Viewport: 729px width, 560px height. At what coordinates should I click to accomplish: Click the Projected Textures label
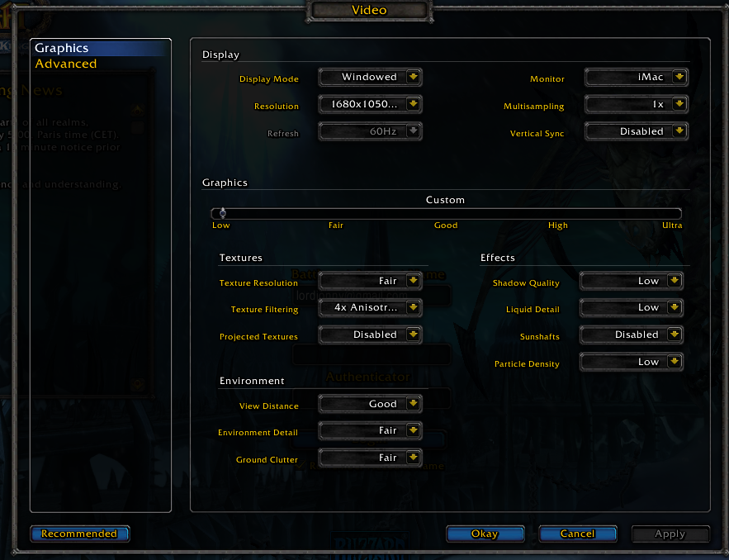258,336
